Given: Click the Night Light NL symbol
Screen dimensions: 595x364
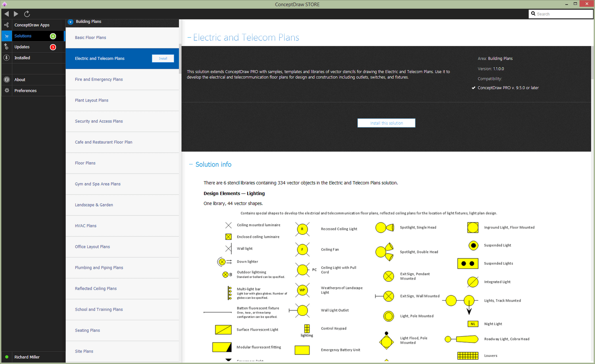Looking at the screenshot, I should [473, 324].
